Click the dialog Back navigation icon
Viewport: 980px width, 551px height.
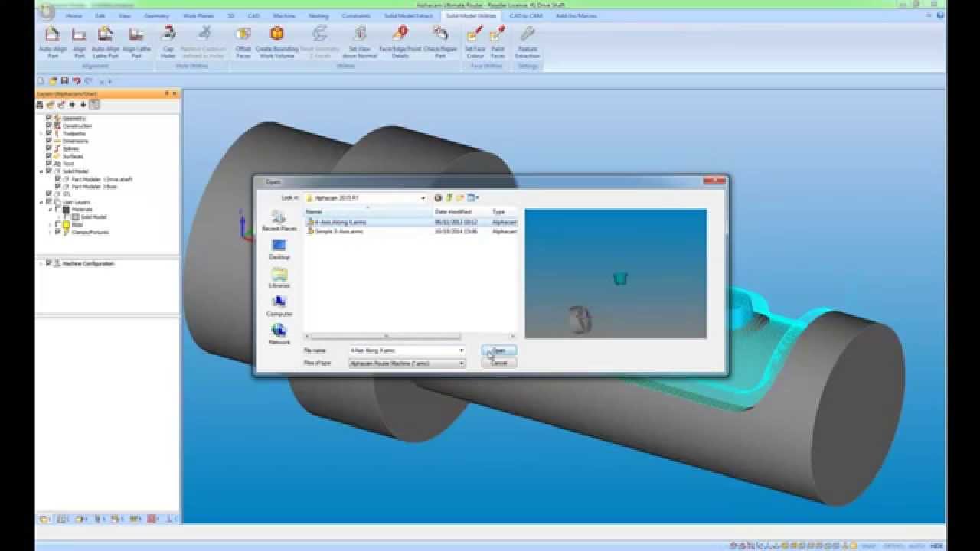click(439, 197)
